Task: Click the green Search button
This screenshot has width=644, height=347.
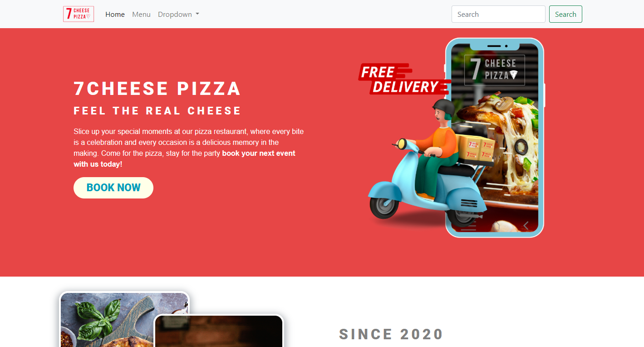Action: tap(565, 14)
